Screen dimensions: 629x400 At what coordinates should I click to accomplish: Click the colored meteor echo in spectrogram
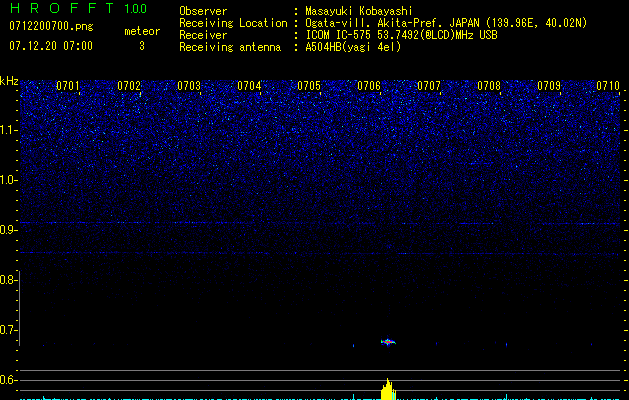coord(388,342)
